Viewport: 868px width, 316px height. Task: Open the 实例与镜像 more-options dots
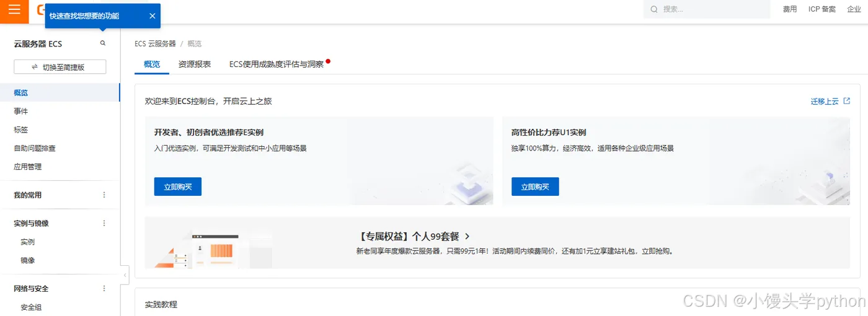[x=104, y=224]
